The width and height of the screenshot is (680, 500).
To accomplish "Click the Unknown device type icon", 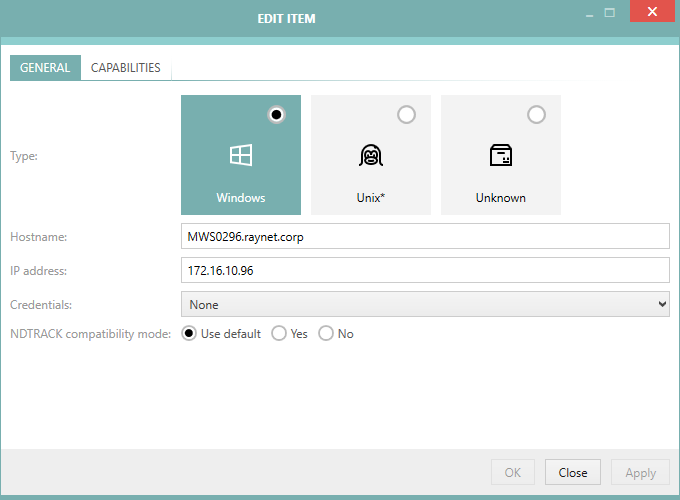I will point(501,155).
